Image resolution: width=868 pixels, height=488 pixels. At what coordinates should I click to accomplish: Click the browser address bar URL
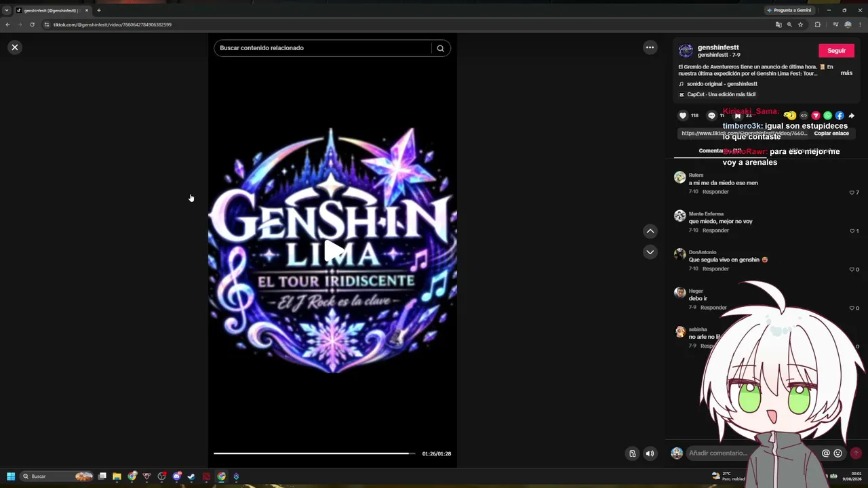pos(113,24)
